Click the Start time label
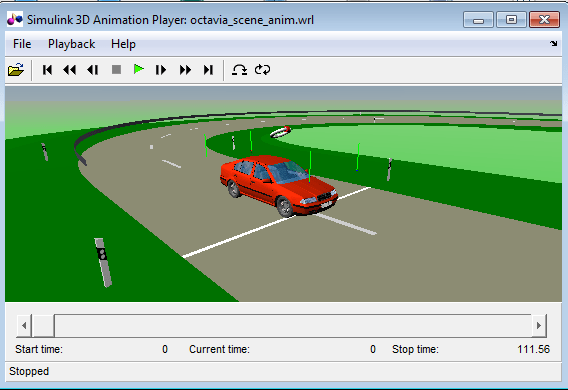The width and height of the screenshot is (568, 390). click(x=39, y=349)
